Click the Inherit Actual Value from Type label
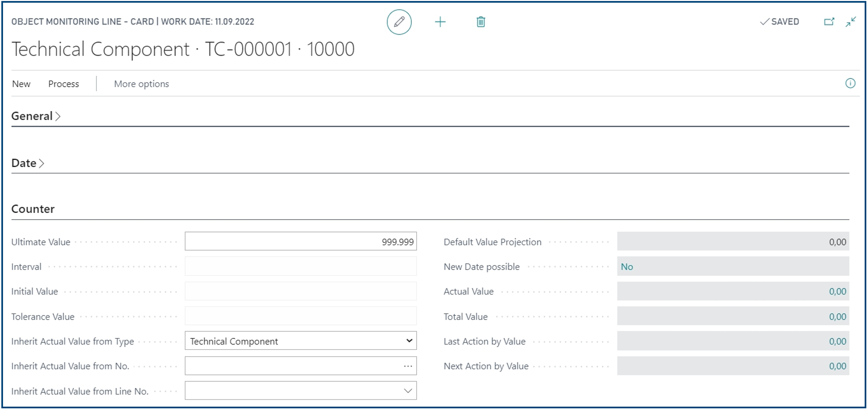 click(73, 342)
